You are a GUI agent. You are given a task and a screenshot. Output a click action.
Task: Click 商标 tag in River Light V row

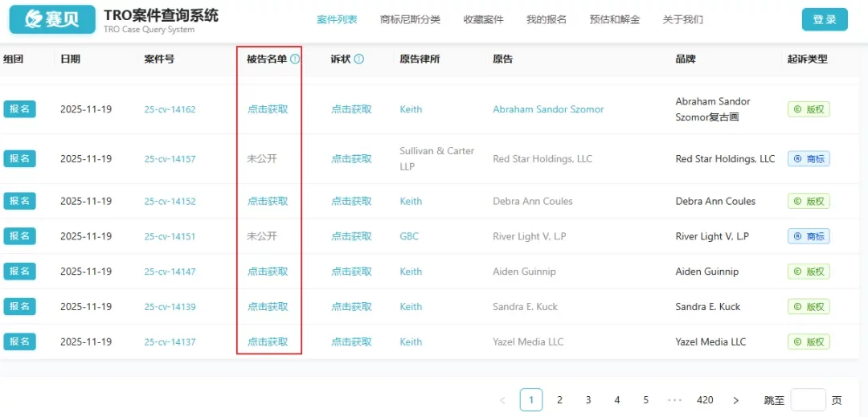(809, 236)
